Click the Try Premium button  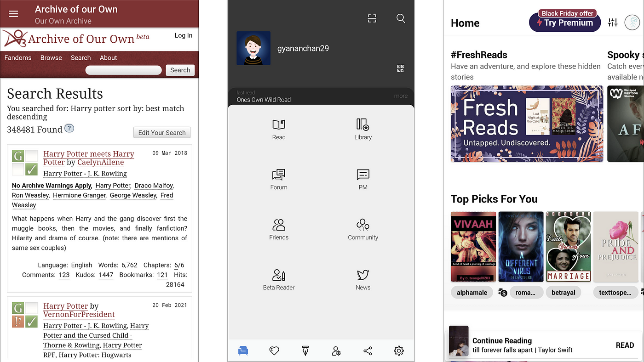565,23
